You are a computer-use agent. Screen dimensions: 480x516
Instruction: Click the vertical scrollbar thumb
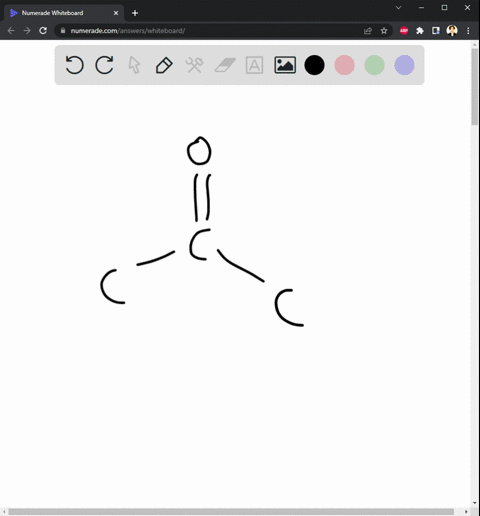pos(475,87)
